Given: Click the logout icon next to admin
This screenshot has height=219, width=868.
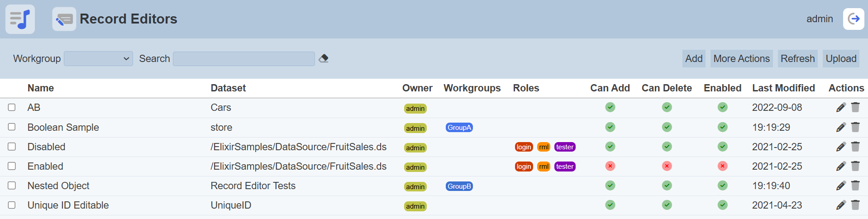Looking at the screenshot, I should (x=853, y=19).
